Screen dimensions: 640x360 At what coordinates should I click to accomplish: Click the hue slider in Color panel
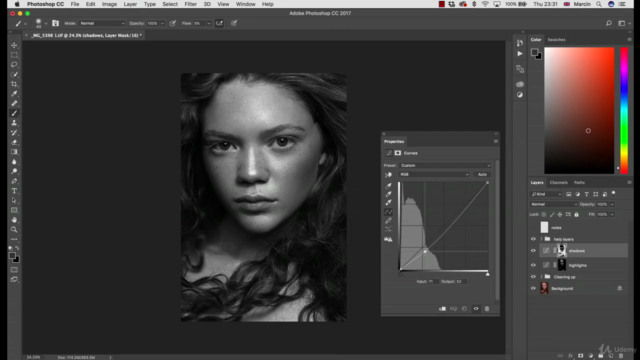click(624, 111)
